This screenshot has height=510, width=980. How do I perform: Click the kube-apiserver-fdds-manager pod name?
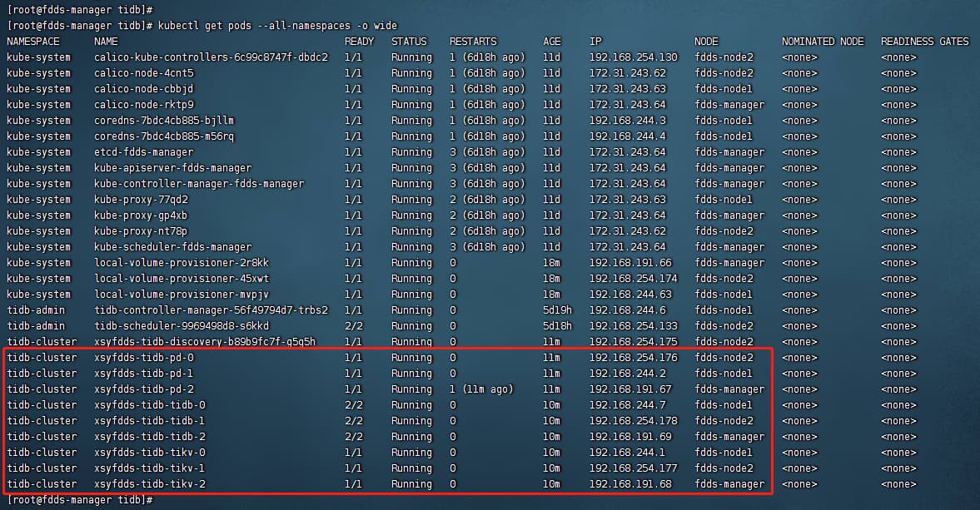tap(172, 168)
